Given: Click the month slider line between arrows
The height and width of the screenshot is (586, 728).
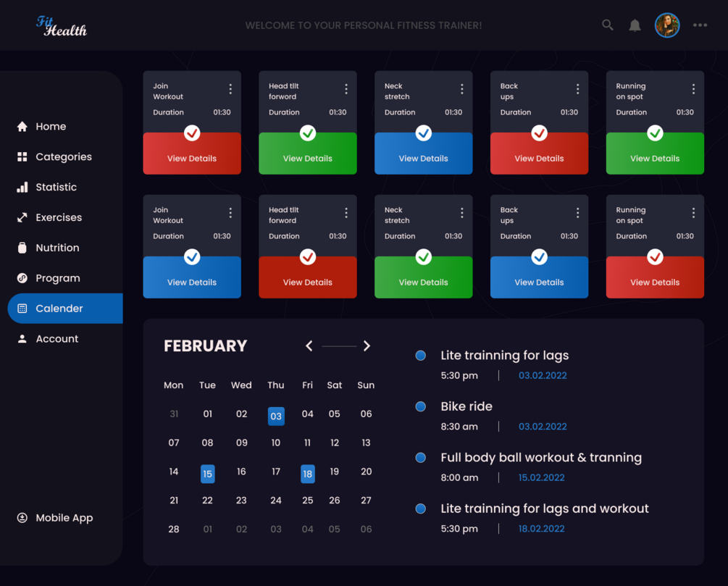Looking at the screenshot, I should [x=339, y=346].
